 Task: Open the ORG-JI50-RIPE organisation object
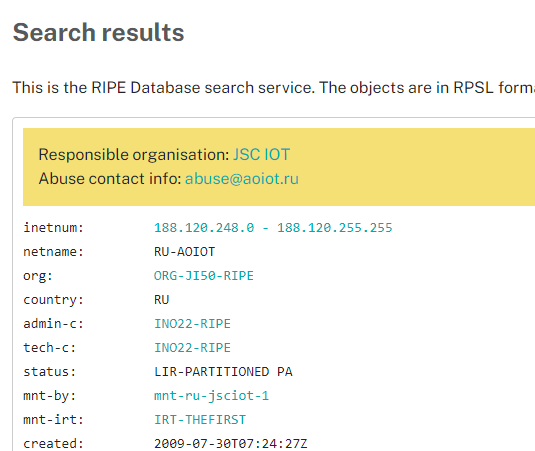coord(204,276)
